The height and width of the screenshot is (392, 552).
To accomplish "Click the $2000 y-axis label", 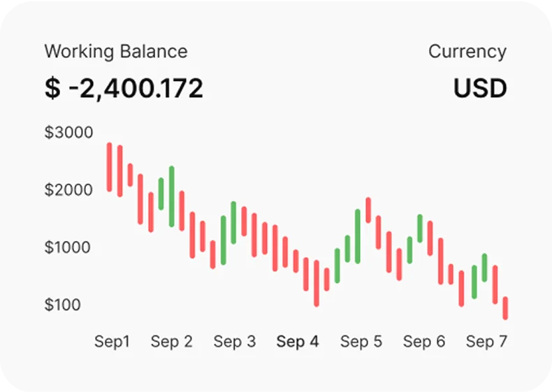I will 68,190.
